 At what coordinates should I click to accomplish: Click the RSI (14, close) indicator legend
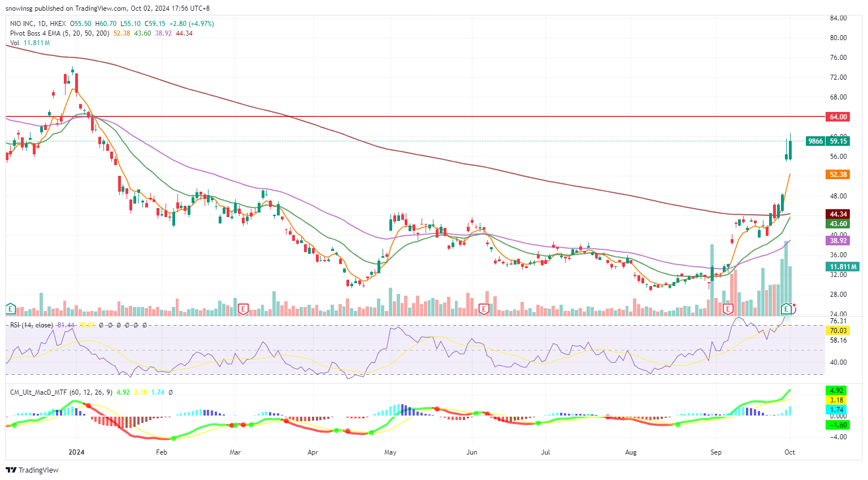click(x=32, y=325)
